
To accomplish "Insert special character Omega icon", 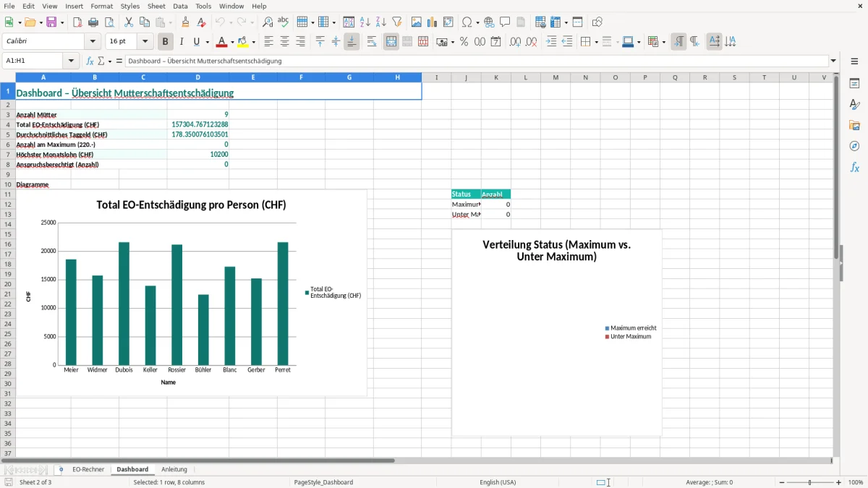I will coord(467,22).
